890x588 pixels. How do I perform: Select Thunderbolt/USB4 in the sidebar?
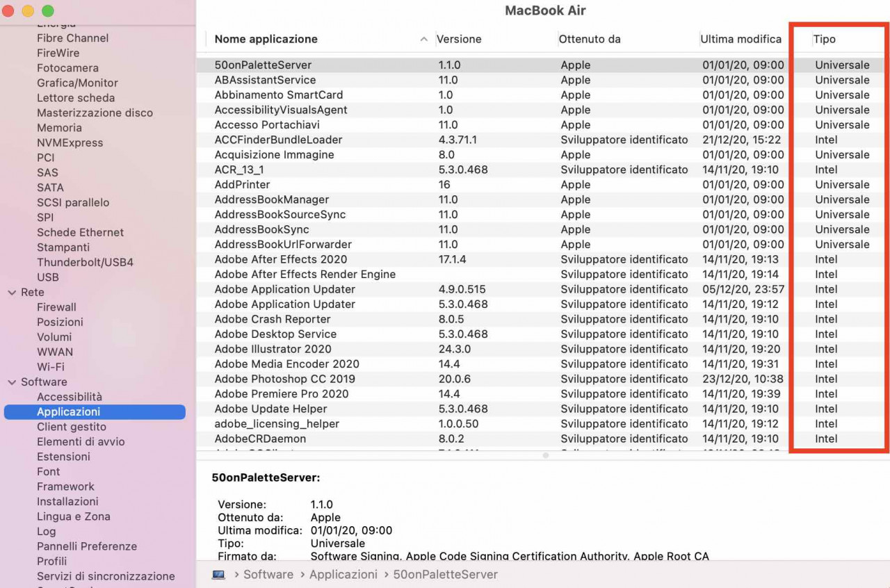(x=85, y=263)
